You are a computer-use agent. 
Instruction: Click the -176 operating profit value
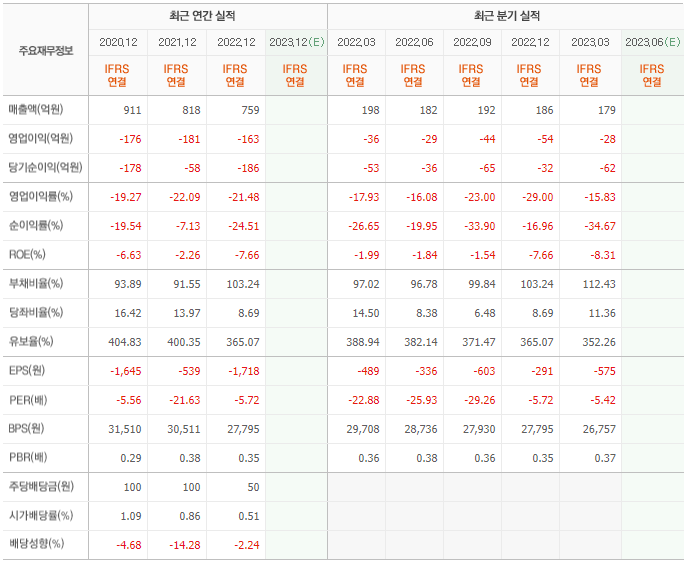[130, 139]
